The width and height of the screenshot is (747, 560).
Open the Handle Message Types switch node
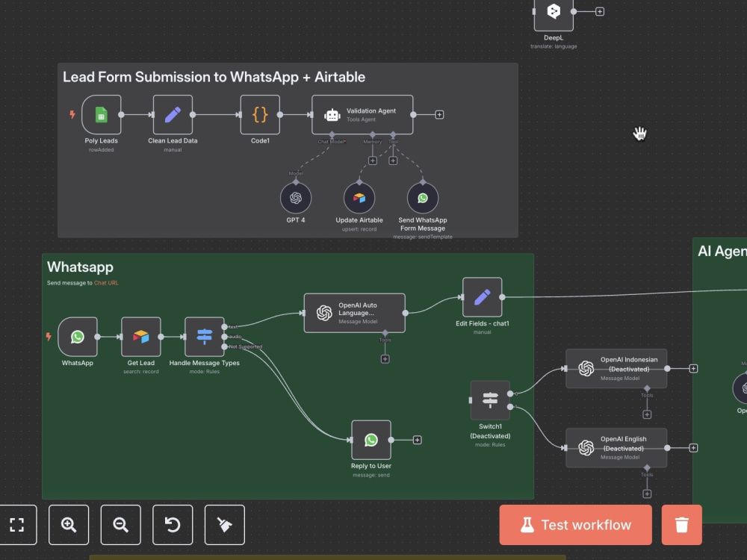tap(205, 337)
